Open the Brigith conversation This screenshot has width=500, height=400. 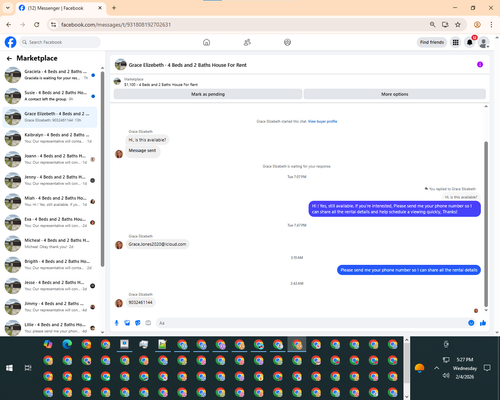[x=50, y=265]
